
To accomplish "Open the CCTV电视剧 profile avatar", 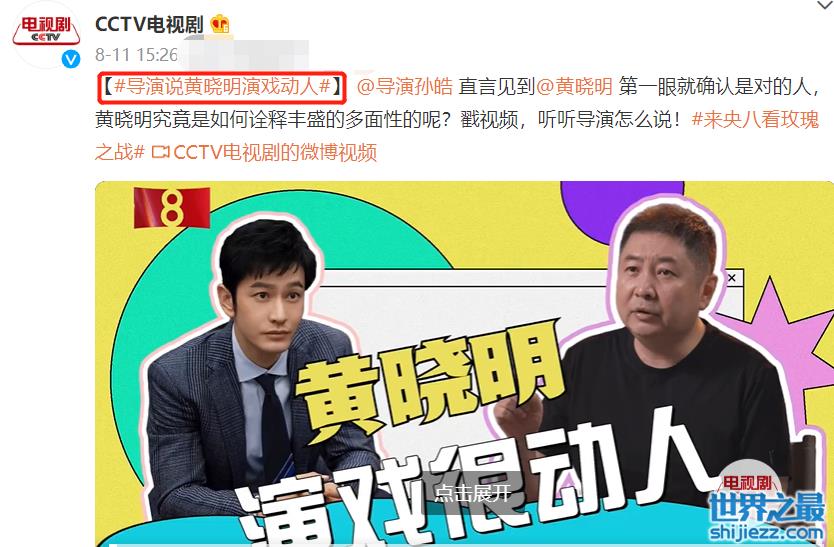I will (46, 34).
